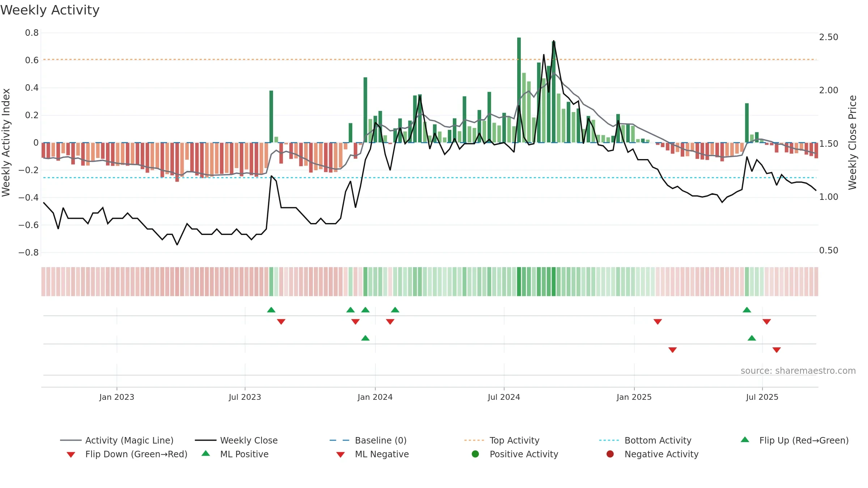
Task: Toggle Baseline (0) legend entry
Action: tap(368, 440)
